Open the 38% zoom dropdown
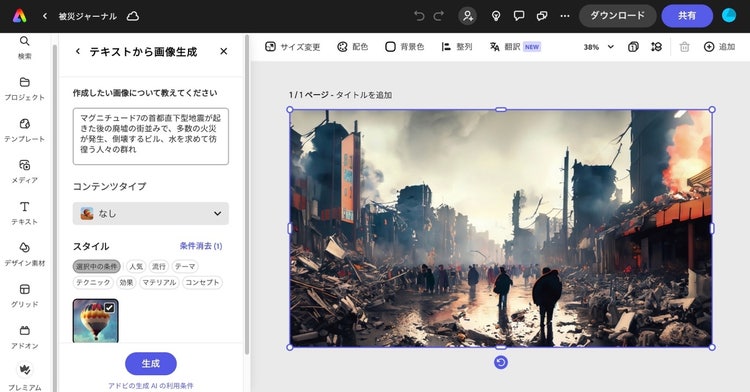 (598, 47)
